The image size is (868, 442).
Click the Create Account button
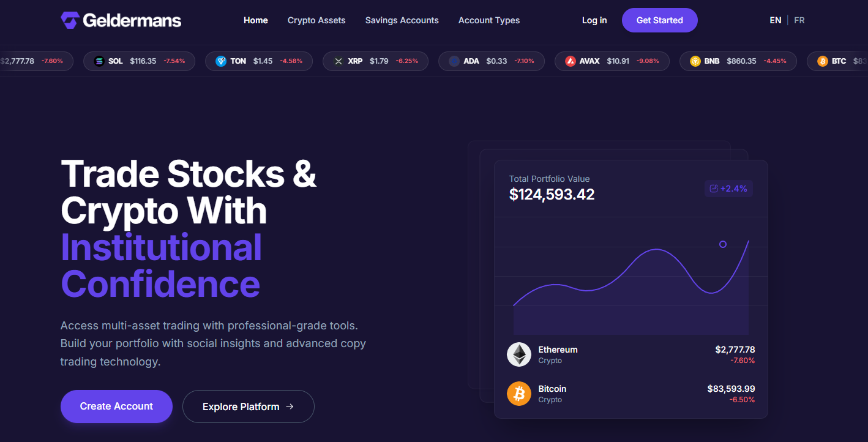[116, 406]
